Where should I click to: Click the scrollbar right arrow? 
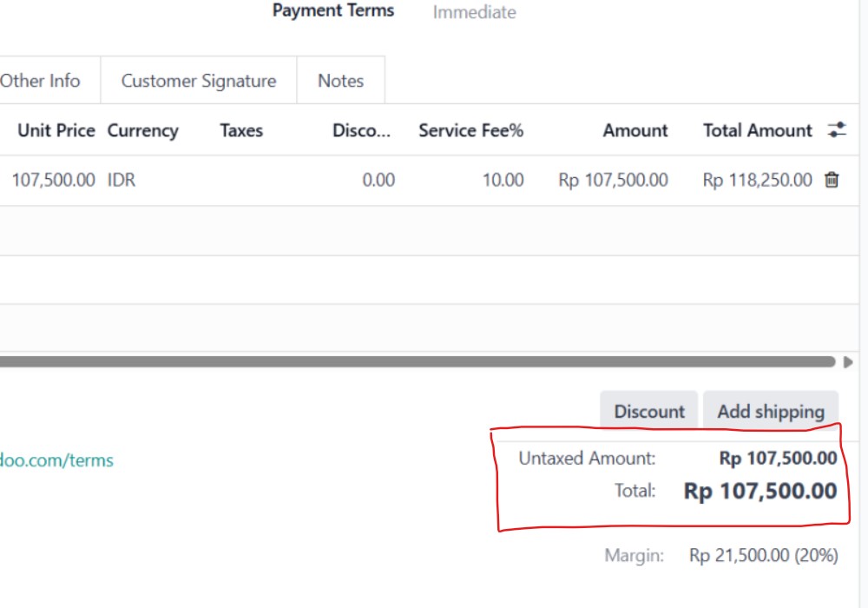point(848,362)
